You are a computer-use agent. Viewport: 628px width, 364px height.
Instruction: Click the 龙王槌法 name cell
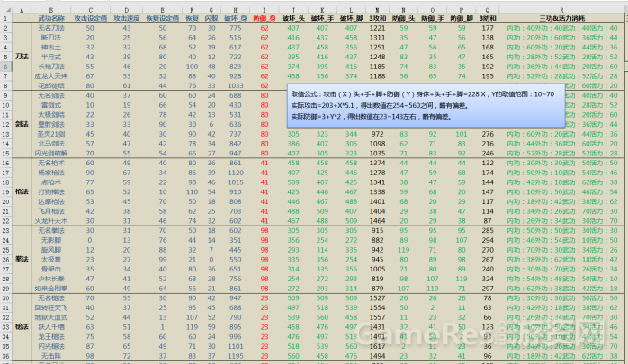51,336
